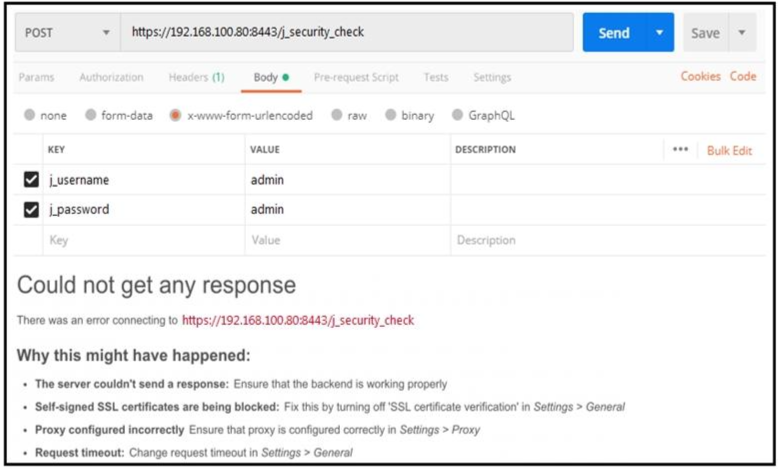This screenshot has height=469, width=778.
Task: Select the GraphQL body type
Action: 458,115
